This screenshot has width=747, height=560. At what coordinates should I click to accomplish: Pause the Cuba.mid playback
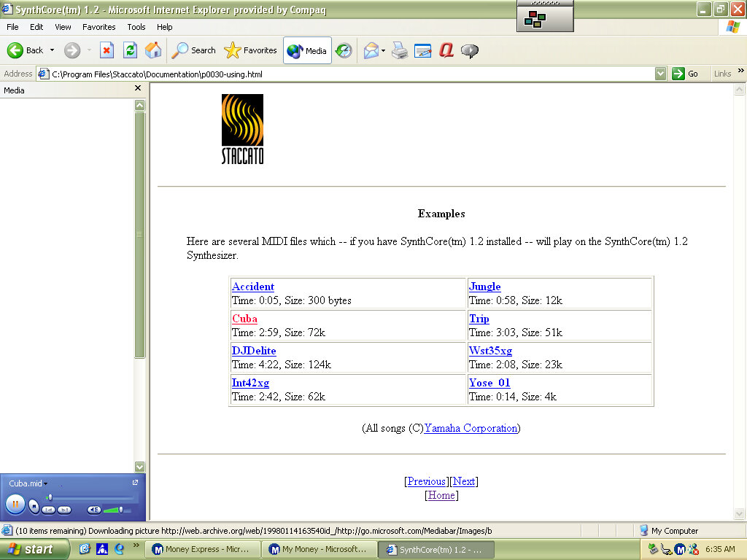click(15, 504)
